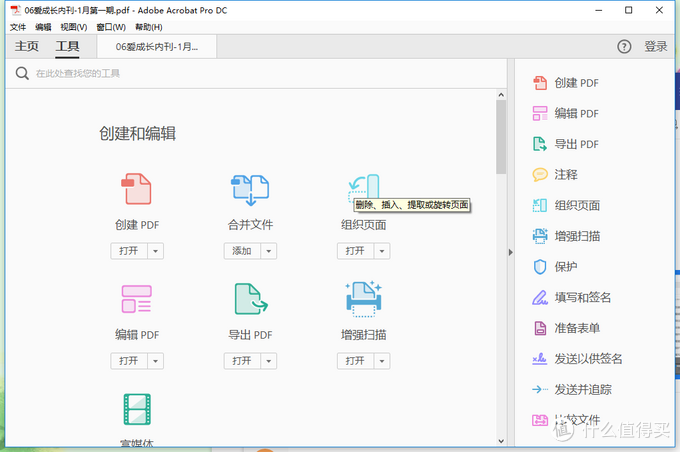Click the Edit PDF pink icon in the main grid
Image resolution: width=680 pixels, height=452 pixels.
137,299
